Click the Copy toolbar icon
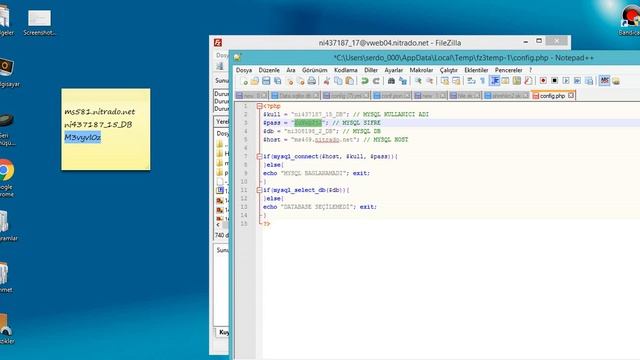The image size is (640, 360). (x=338, y=81)
